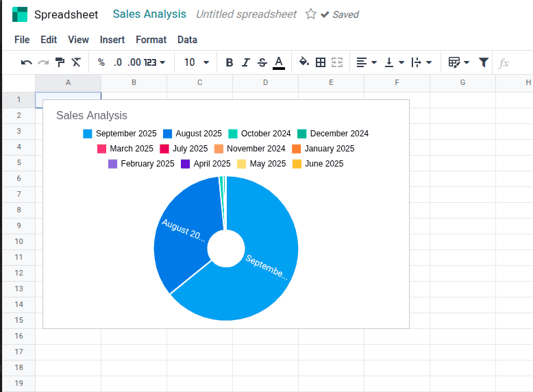Screen dimensions: 533x392
Task: Expand the horizontal align dropdown arrow
Action: click(374, 62)
